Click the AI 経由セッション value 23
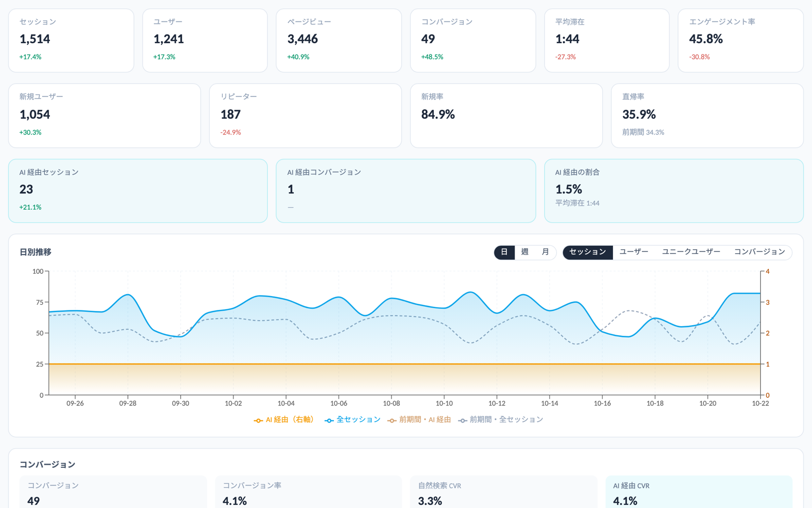Viewport: 812px width, 508px height. pyautogui.click(x=26, y=189)
